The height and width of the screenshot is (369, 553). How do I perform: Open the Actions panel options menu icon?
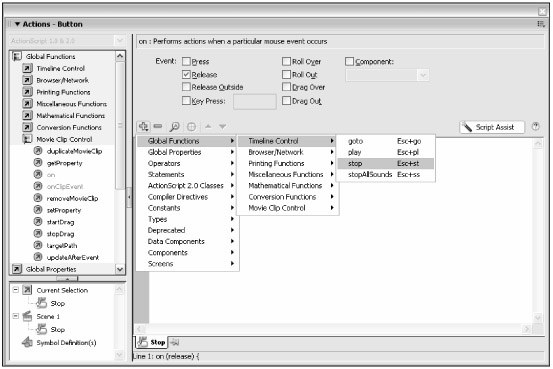click(541, 24)
